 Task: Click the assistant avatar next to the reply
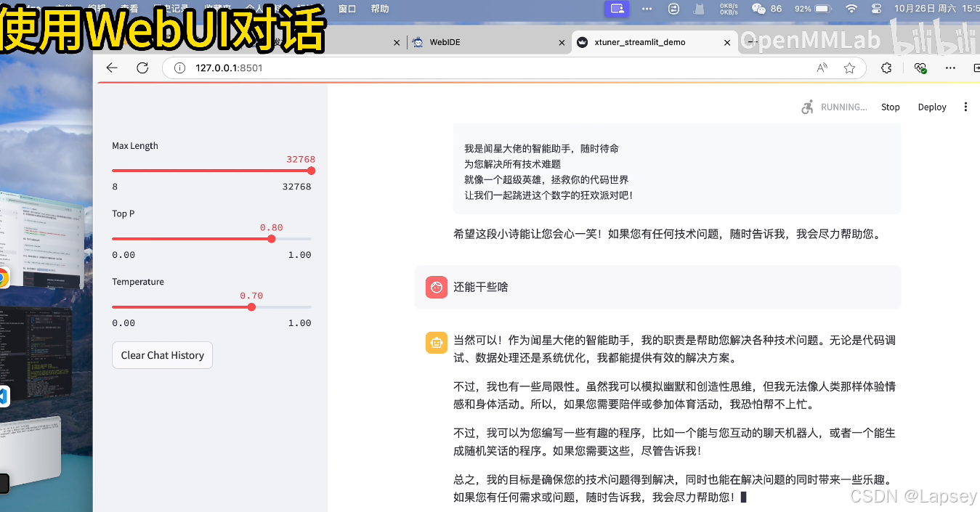point(436,342)
